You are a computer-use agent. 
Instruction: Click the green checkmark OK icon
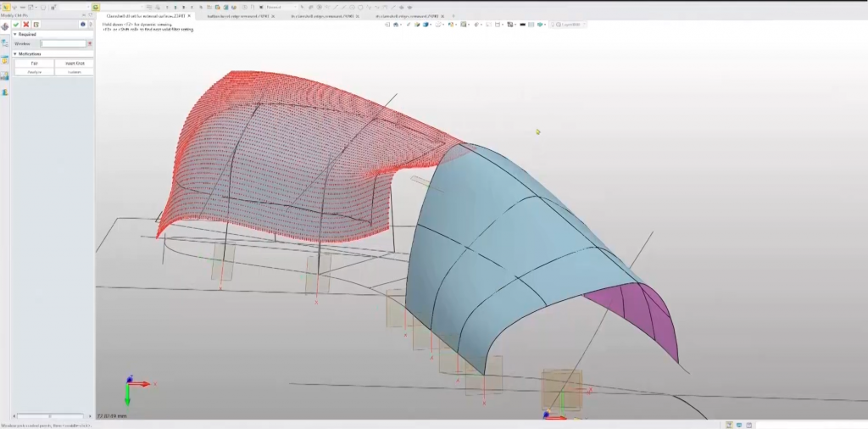pyautogui.click(x=16, y=25)
